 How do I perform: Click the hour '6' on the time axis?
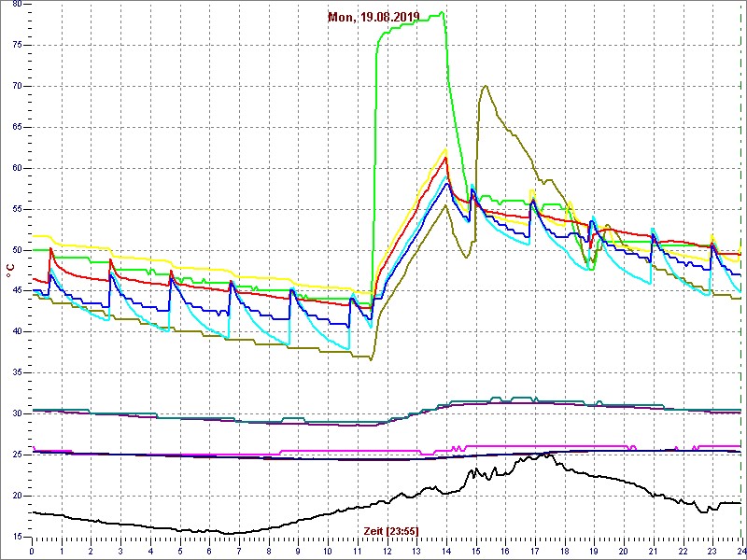(209, 552)
